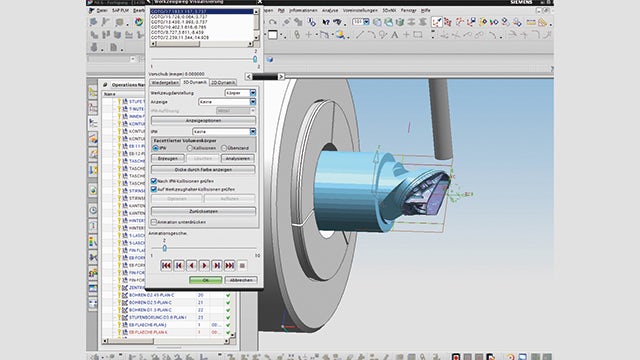The image size is (640, 360).
Task: Open the Analyse menu
Action: point(330,11)
